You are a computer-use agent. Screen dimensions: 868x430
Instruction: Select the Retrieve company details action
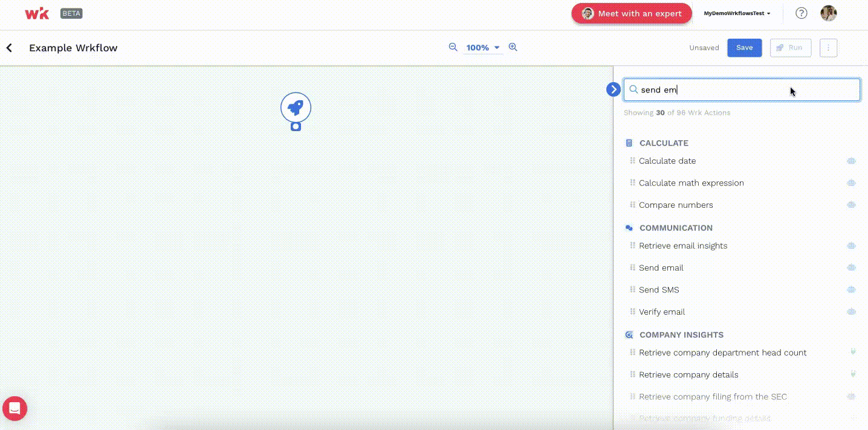click(688, 374)
